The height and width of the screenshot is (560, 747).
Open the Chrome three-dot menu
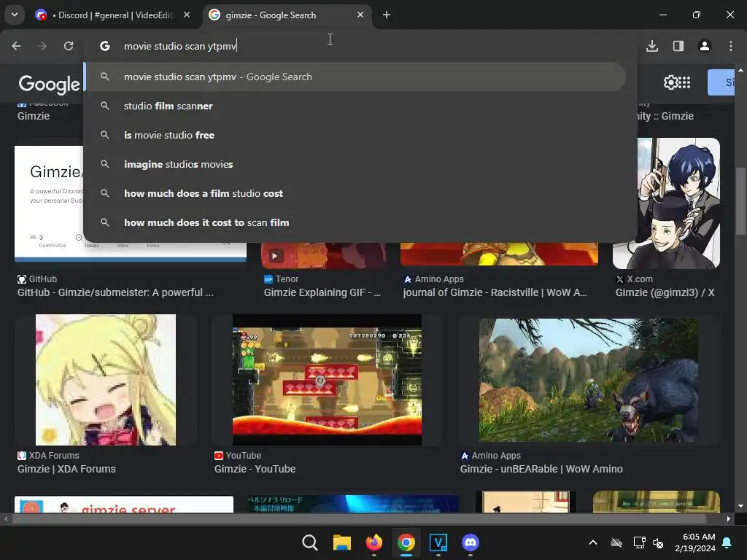point(731,46)
